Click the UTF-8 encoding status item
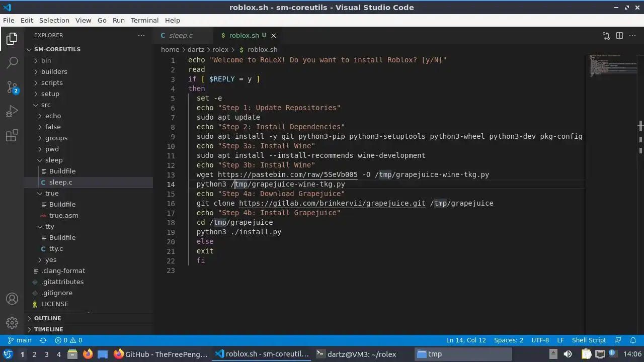 540,340
